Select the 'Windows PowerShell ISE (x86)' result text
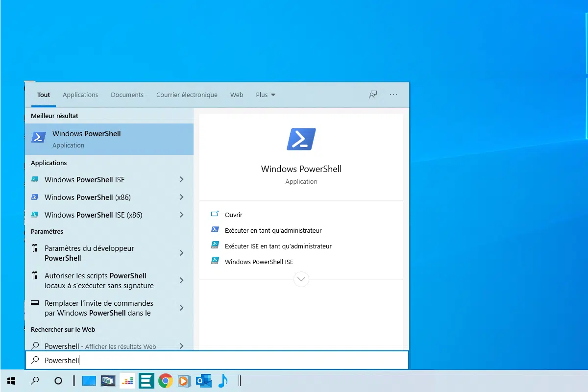The width and height of the screenshot is (588, 392). [94, 215]
